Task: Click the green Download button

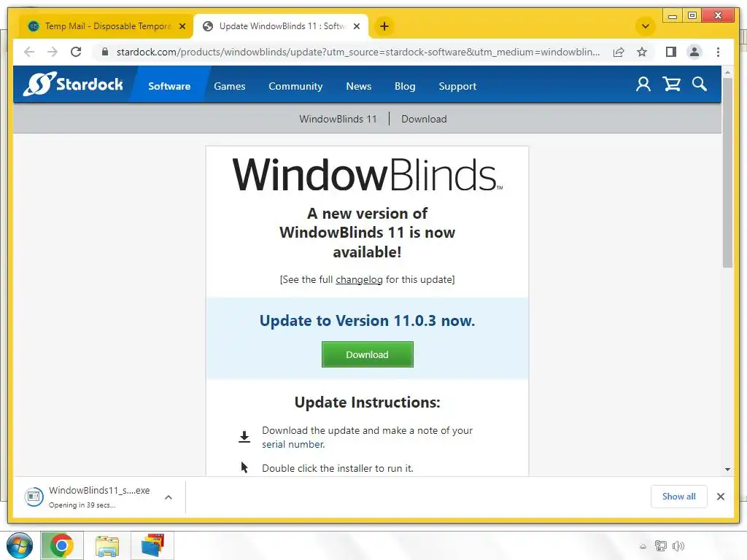Action: [x=368, y=354]
